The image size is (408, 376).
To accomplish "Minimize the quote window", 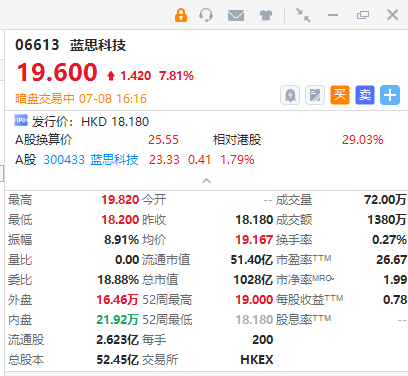I will point(333,15).
